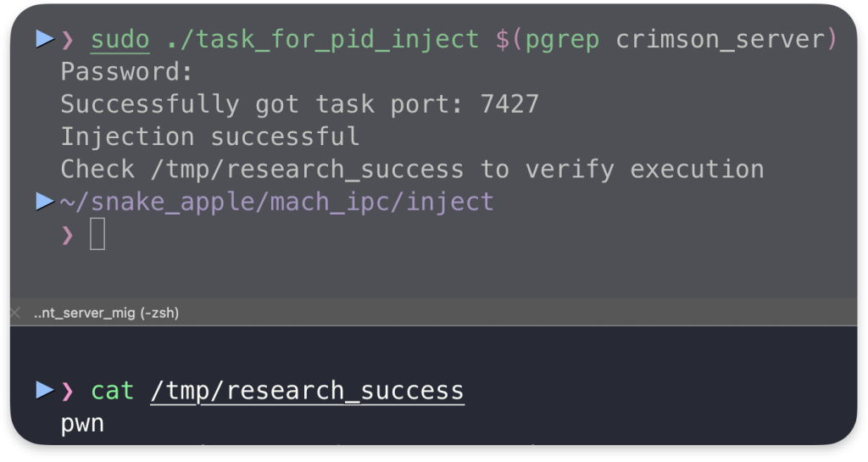Viewport: 868px width, 462px height.
Task: Click the Password: prompt line
Action: tap(127, 72)
